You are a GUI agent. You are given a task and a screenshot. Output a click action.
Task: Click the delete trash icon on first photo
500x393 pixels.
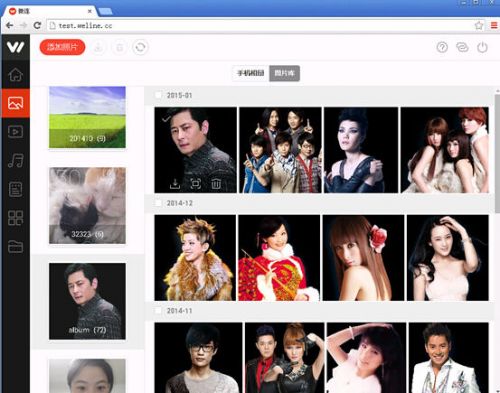[x=216, y=183]
